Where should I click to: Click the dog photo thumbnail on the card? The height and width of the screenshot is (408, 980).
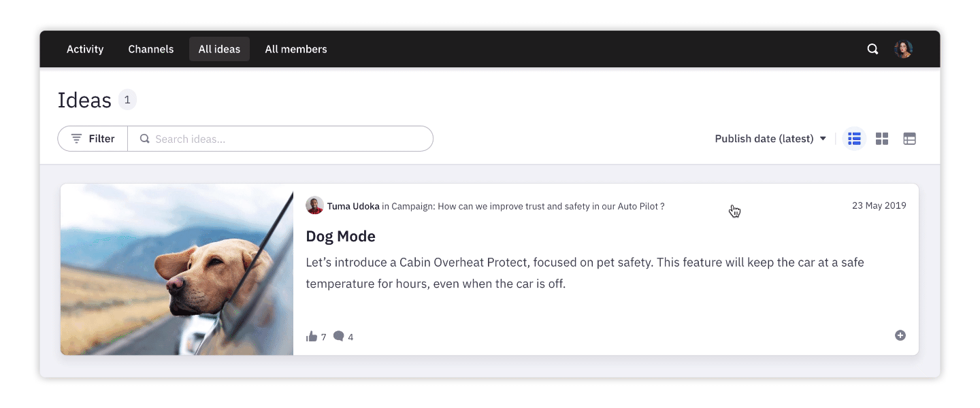click(176, 269)
